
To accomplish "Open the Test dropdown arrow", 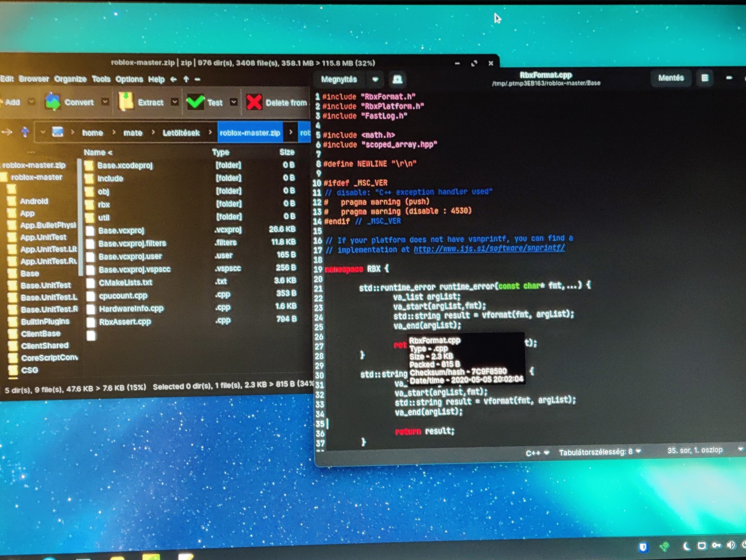I will 234,102.
